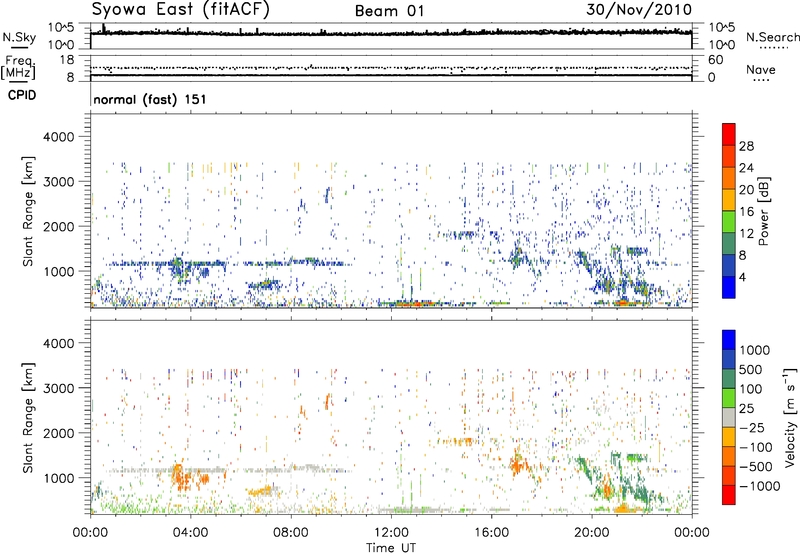This screenshot has height=554, width=800.
Task: Click the 'Slant Range [km]' label of the velocity panel
Action: click(28, 418)
